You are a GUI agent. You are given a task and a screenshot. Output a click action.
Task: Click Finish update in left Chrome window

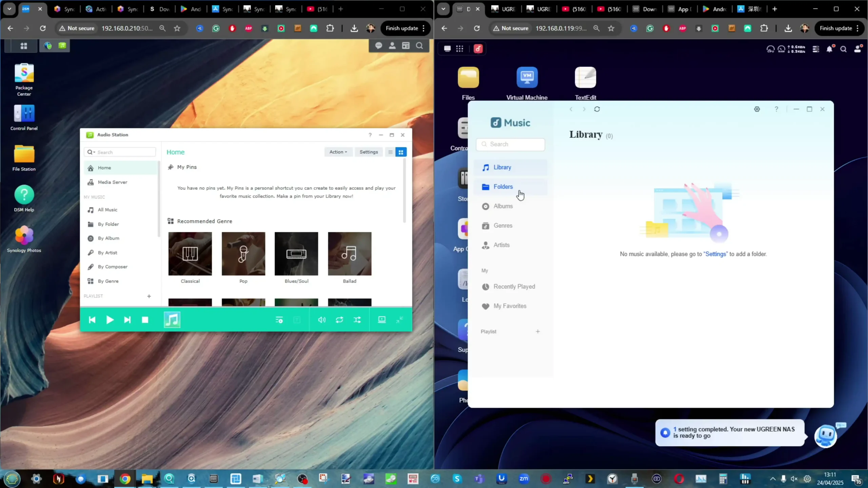pos(406,28)
